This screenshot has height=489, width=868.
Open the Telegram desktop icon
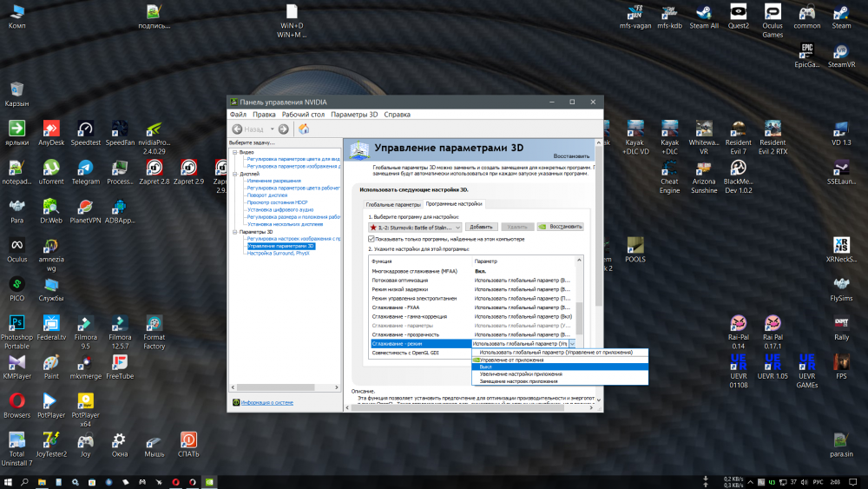coord(85,168)
